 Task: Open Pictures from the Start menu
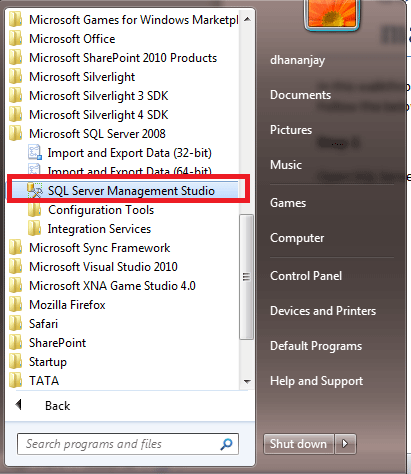coord(291,130)
